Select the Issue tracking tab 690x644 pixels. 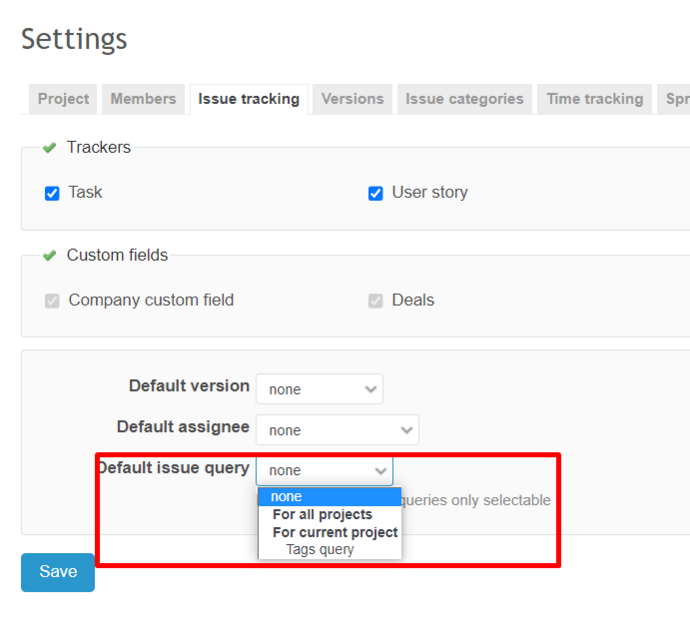248,99
